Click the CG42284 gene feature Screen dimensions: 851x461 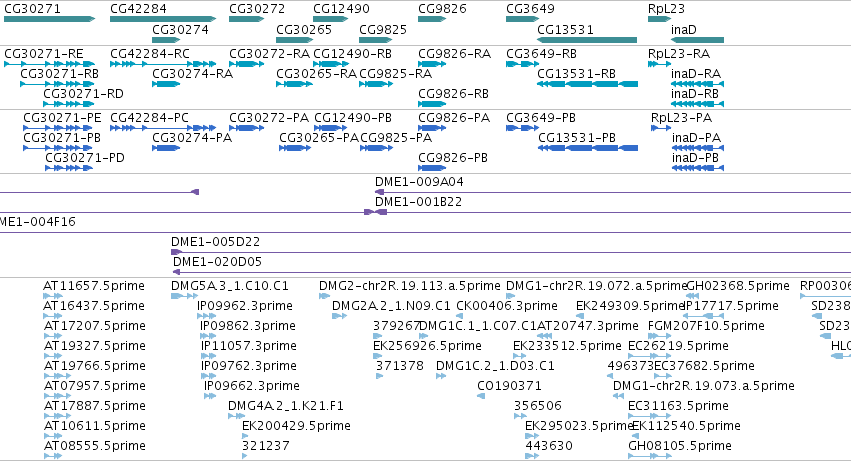click(x=163, y=19)
